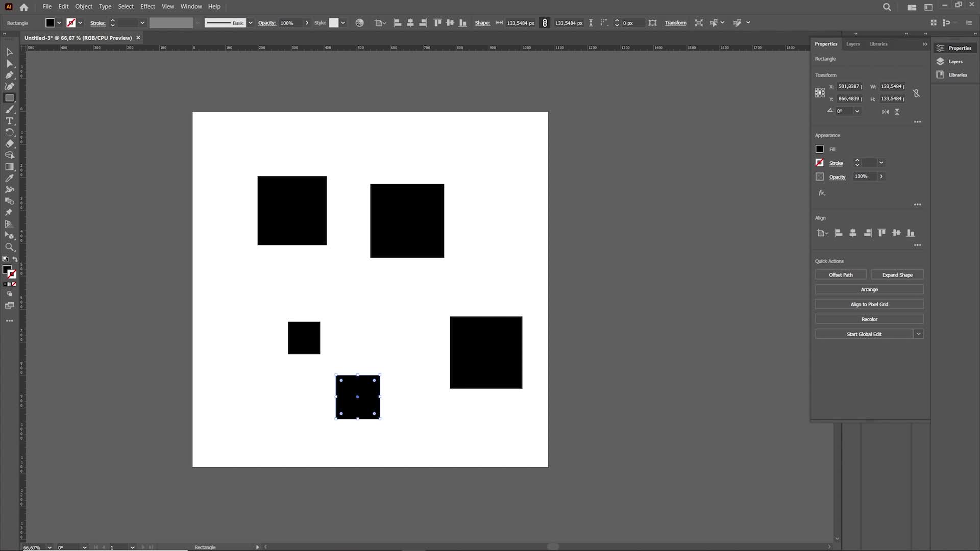Swap fill and stroke colors
The height and width of the screenshot is (551, 980).
(x=15, y=259)
